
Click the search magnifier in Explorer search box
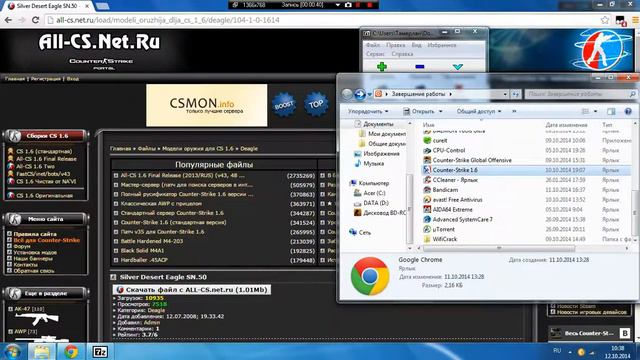tap(632, 94)
